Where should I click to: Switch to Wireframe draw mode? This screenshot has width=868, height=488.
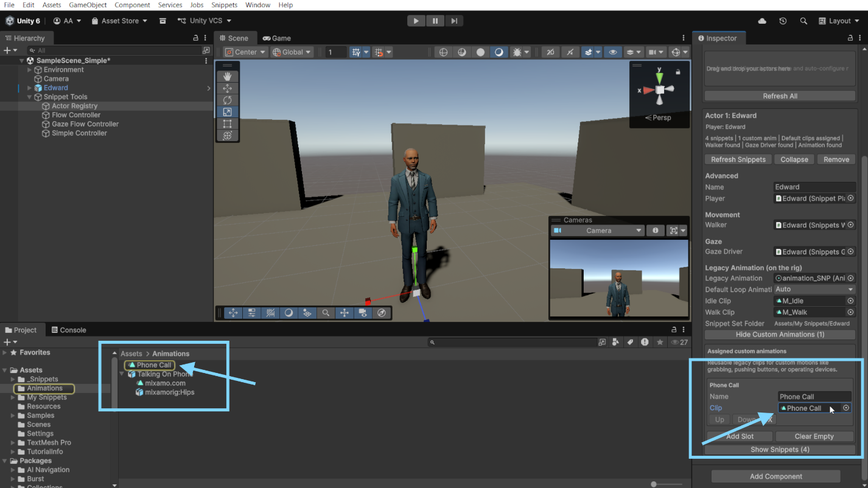click(443, 52)
